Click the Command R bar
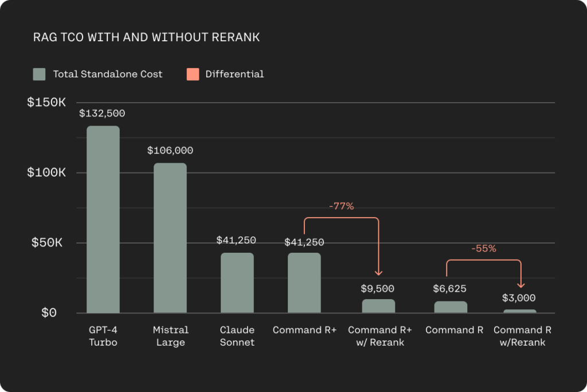The height and width of the screenshot is (392, 587). coord(451,307)
